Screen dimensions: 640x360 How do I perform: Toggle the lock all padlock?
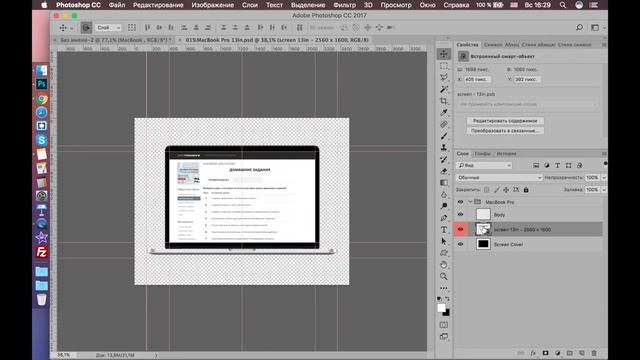[x=526, y=190]
